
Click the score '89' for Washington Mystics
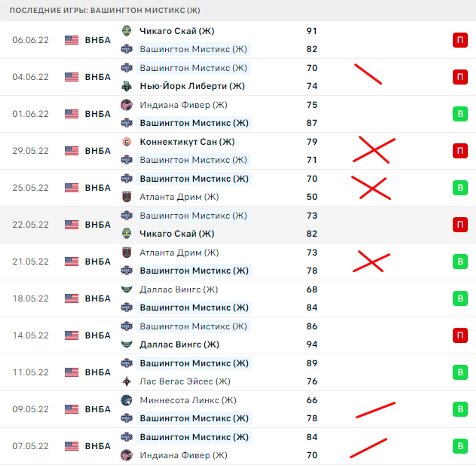pyautogui.click(x=312, y=363)
